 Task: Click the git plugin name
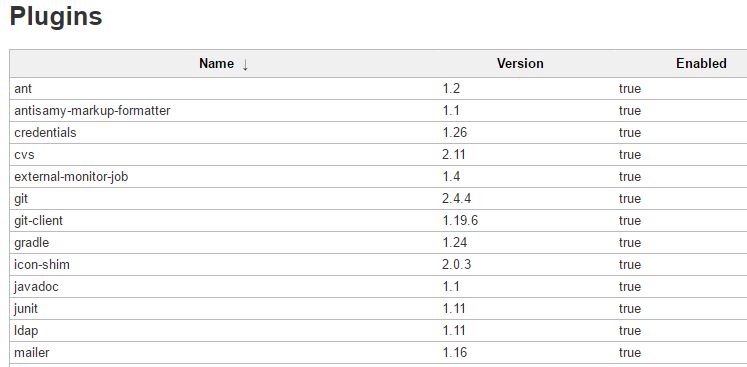tap(21, 199)
